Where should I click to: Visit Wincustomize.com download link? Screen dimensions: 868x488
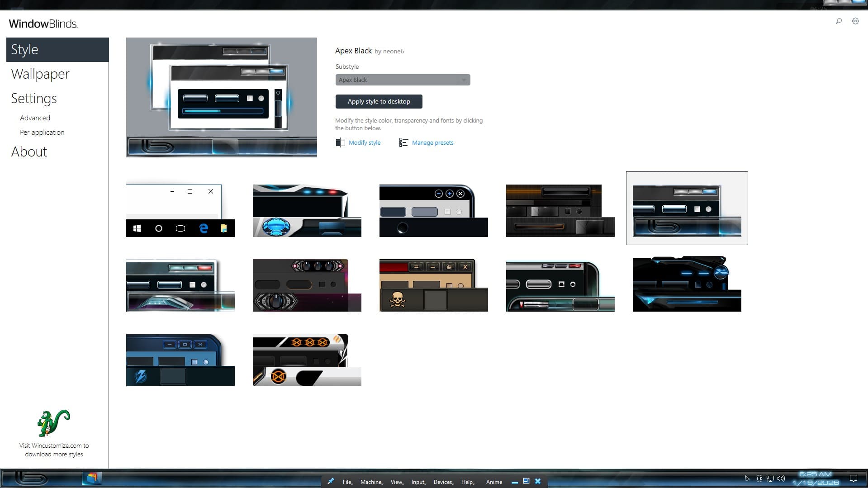pyautogui.click(x=54, y=450)
